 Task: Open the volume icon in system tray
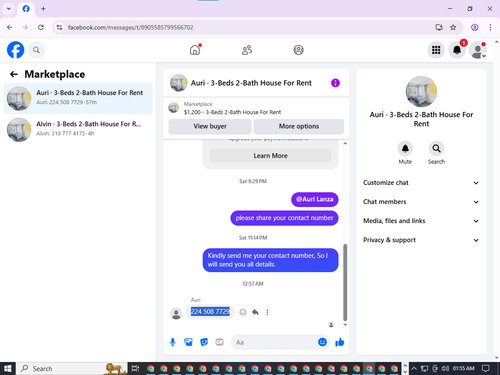445,368
